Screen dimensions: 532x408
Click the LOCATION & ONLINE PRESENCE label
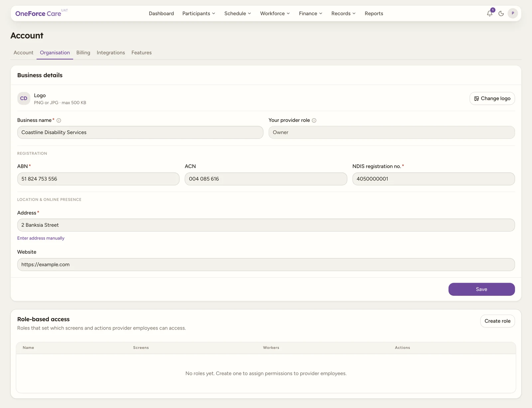point(49,200)
